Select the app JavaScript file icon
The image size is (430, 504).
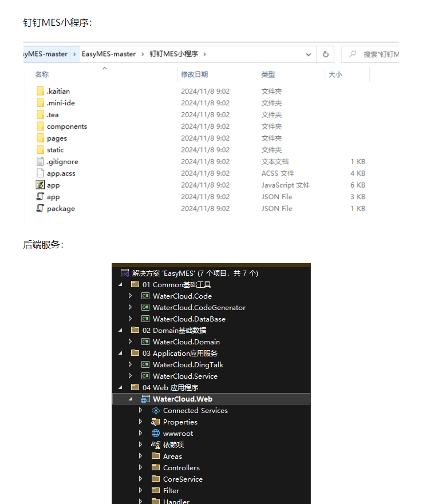pos(40,185)
